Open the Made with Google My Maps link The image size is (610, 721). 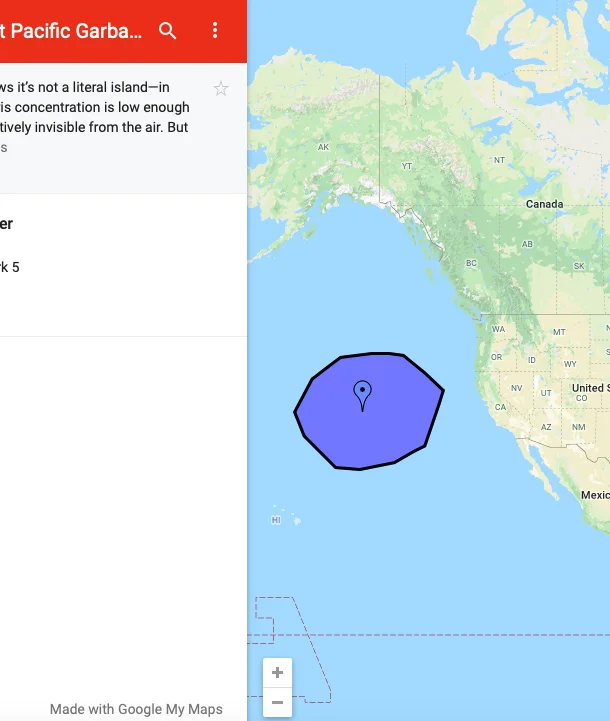[136, 709]
